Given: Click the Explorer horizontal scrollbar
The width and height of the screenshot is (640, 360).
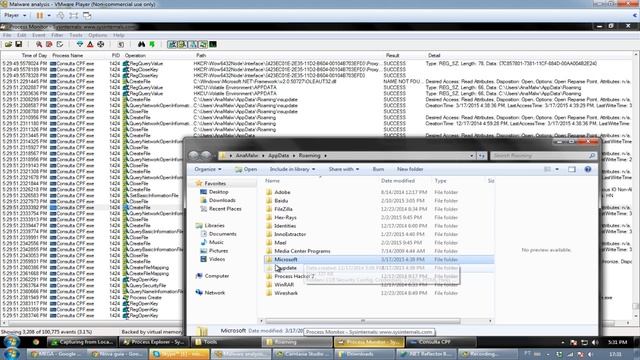Looking at the screenshot, I should (362, 321).
